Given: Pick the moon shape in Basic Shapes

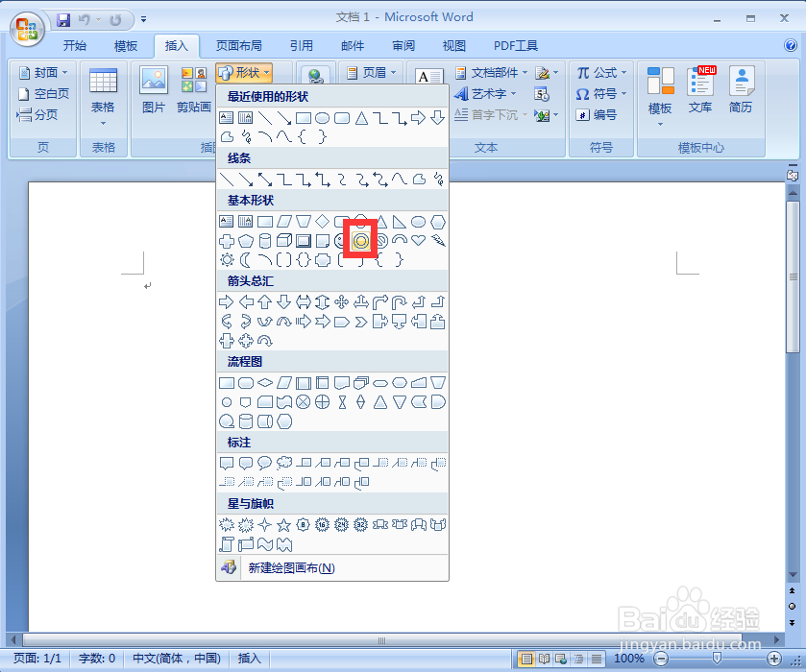Looking at the screenshot, I should tap(246, 260).
